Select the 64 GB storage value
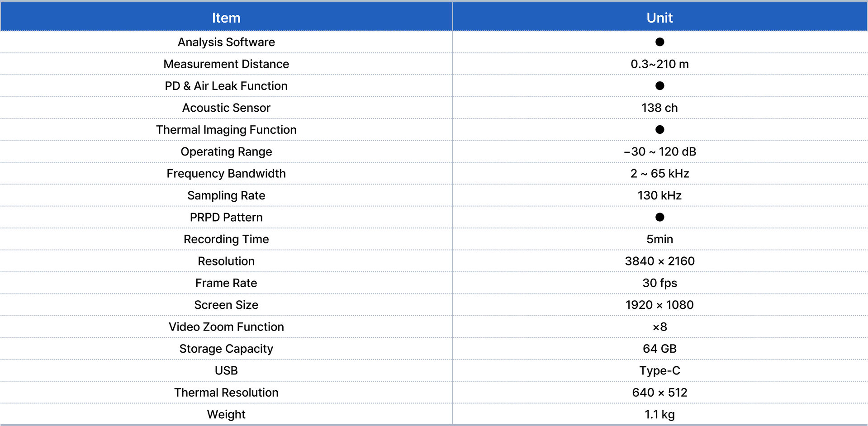This screenshot has width=868, height=426. click(659, 349)
